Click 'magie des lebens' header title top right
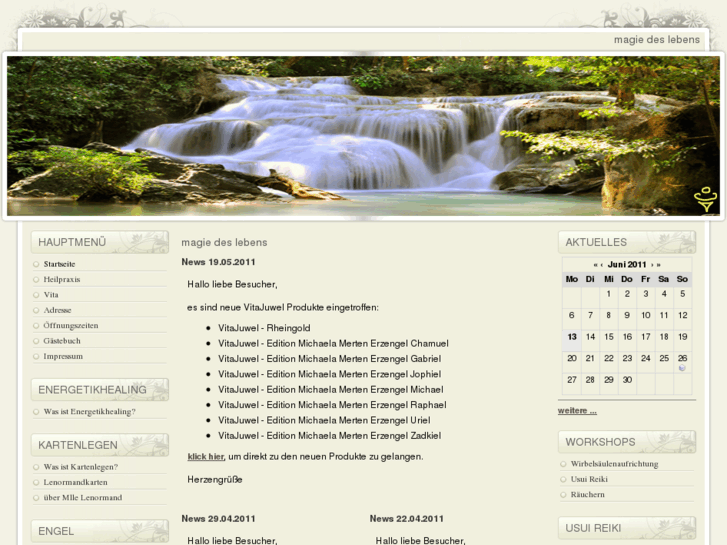This screenshot has width=727, height=545. 657,40
